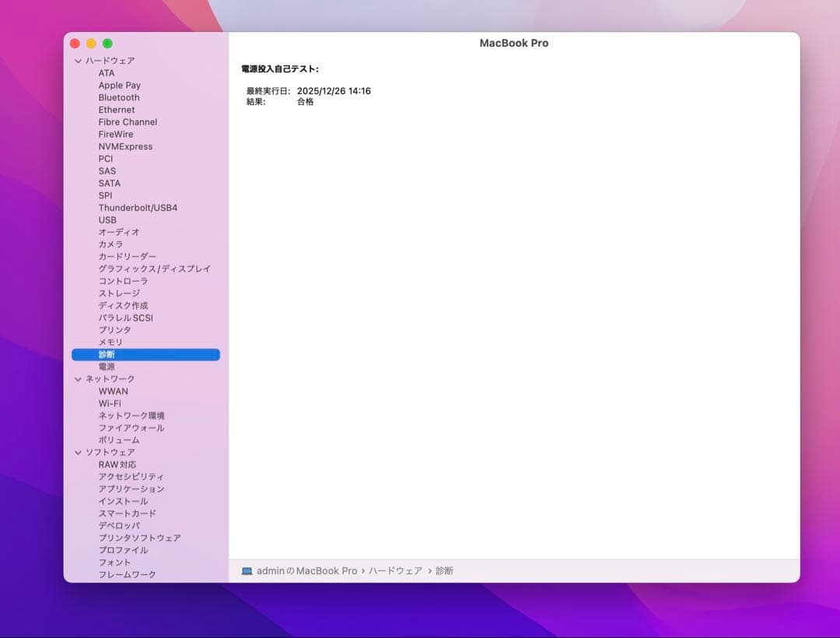Click ソフトウェア heading label in sidebar

110,453
